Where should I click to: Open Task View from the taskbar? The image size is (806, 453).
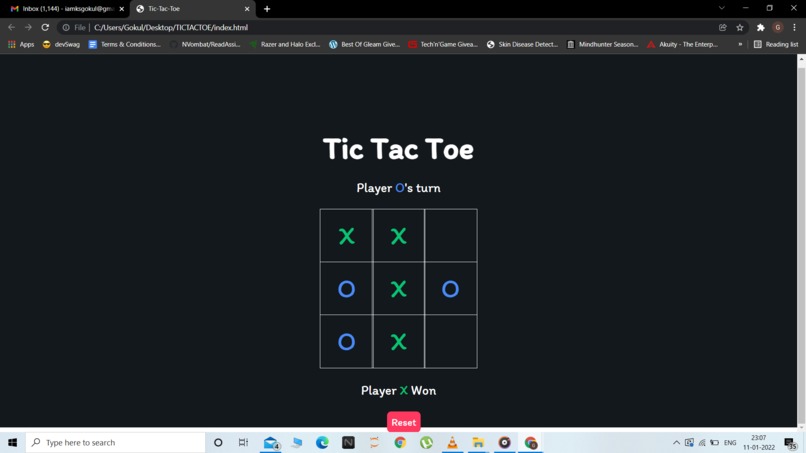coord(243,442)
